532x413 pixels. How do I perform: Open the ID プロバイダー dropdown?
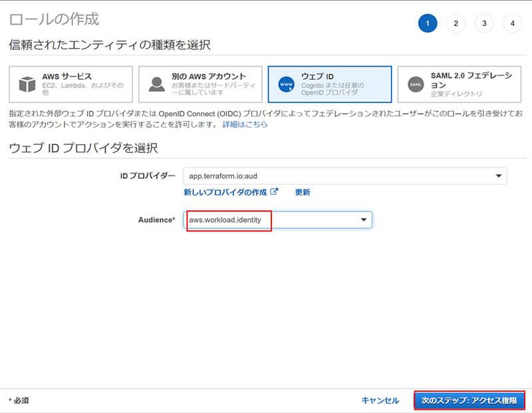[345, 176]
